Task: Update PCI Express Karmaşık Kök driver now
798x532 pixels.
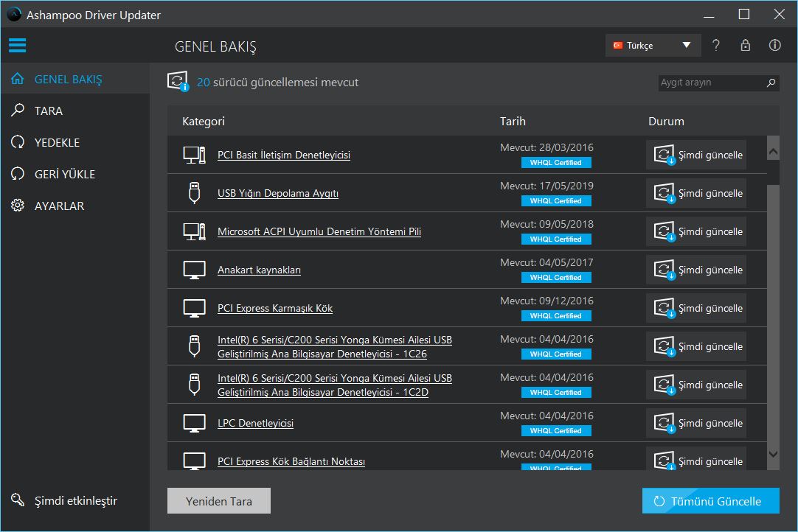Action: [696, 308]
